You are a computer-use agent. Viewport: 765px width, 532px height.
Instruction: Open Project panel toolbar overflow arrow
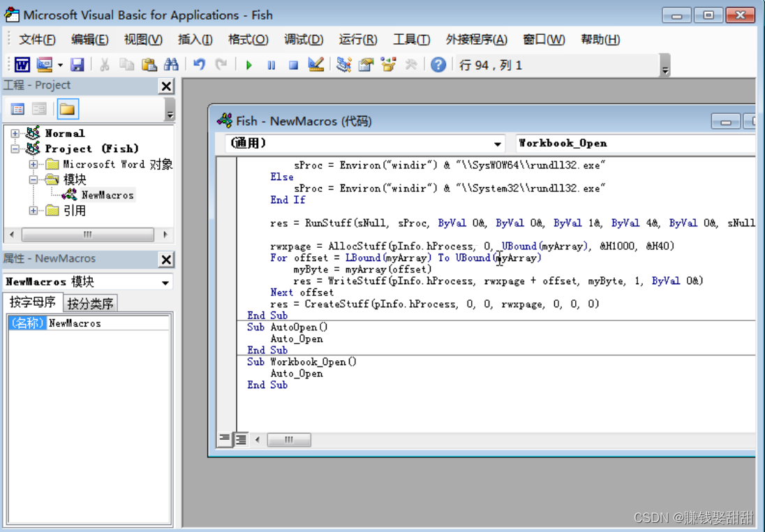[x=170, y=110]
